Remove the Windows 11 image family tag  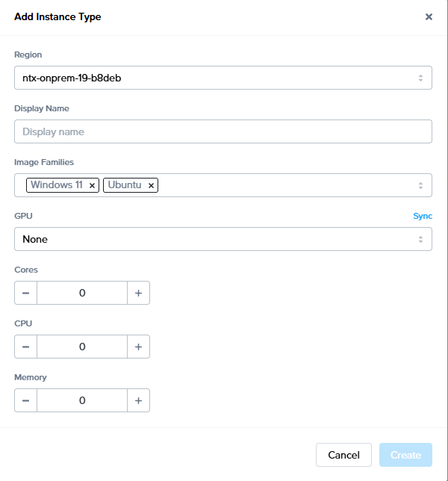click(x=92, y=185)
